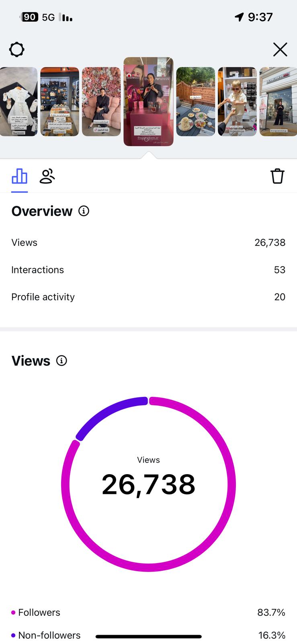Select the outdoor food table story thumbnail

click(x=196, y=101)
